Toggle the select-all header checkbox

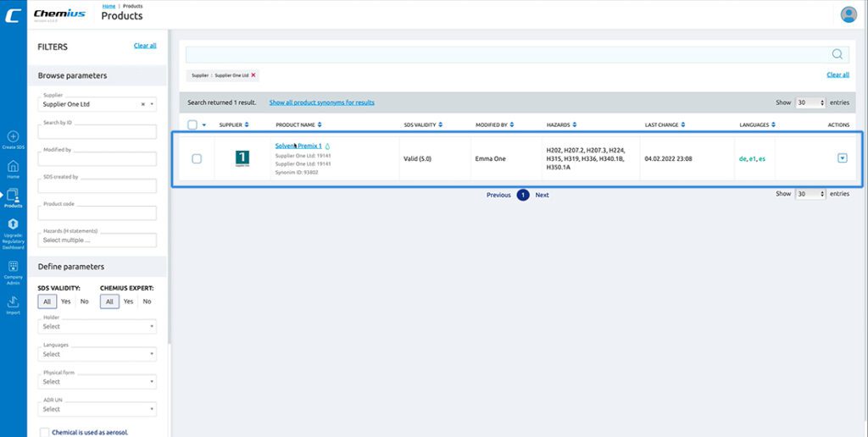[x=192, y=125]
